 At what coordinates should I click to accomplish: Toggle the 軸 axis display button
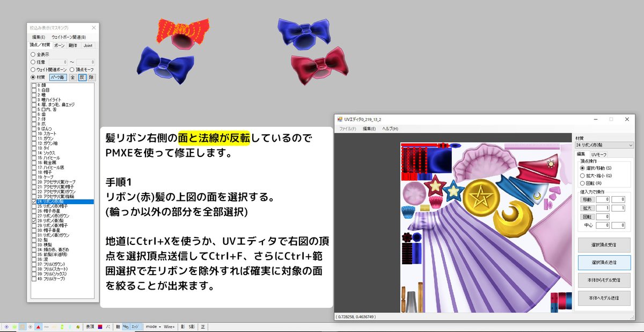click(118, 327)
